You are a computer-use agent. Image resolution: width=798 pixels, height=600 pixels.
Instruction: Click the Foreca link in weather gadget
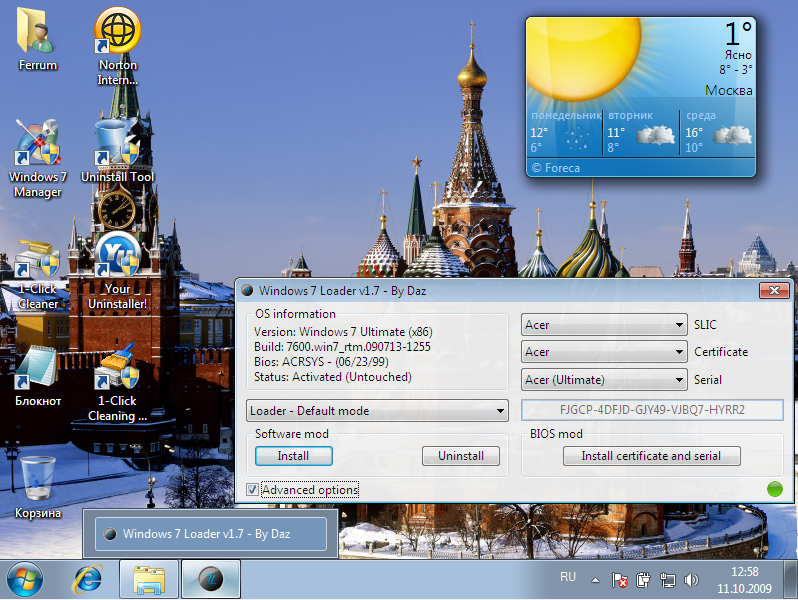click(x=556, y=167)
